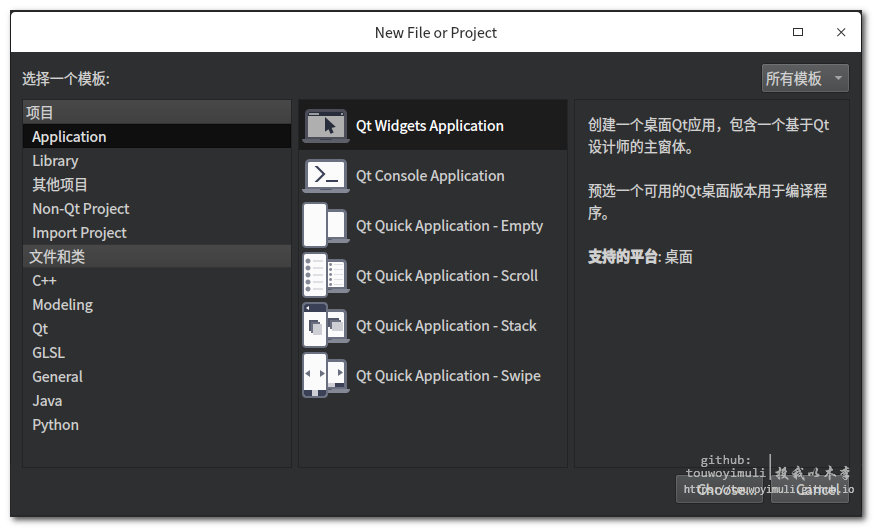Click the 项目 section header

[157, 113]
